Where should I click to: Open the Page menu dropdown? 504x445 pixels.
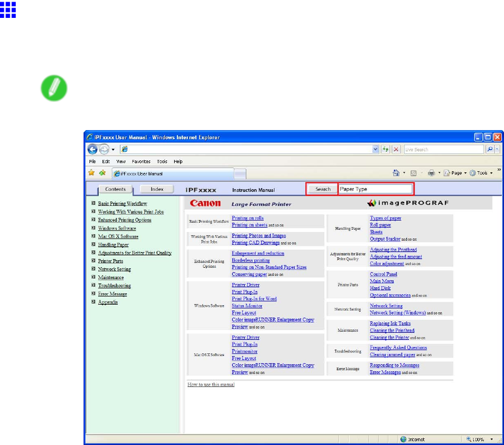tap(455, 173)
